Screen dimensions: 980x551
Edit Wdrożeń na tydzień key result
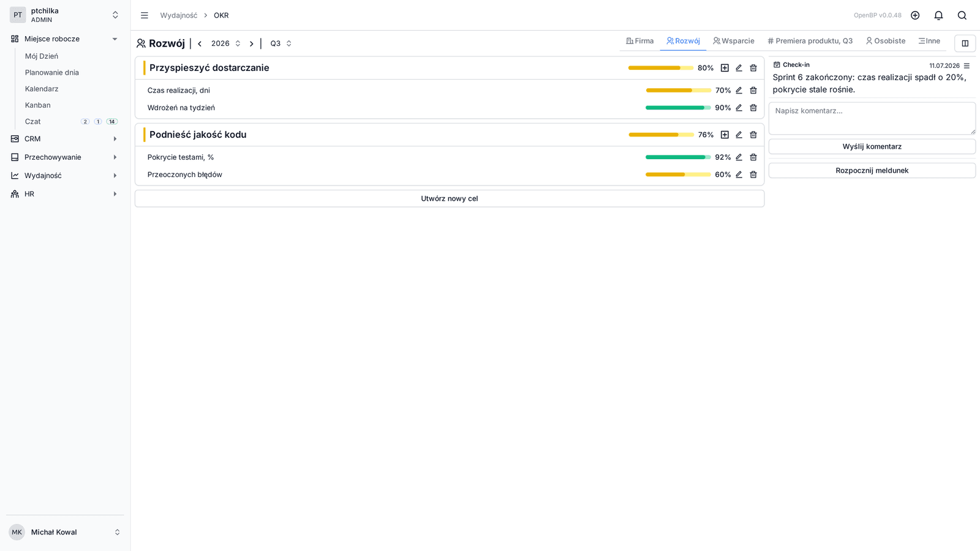(739, 108)
